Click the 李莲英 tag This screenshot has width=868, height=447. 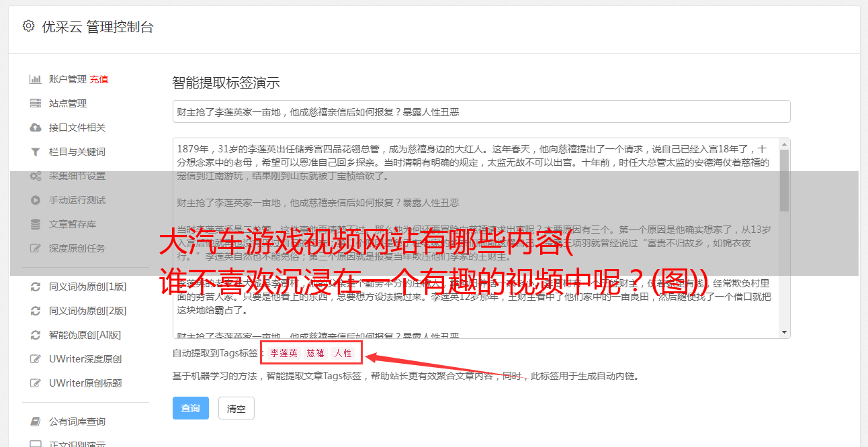pyautogui.click(x=284, y=353)
